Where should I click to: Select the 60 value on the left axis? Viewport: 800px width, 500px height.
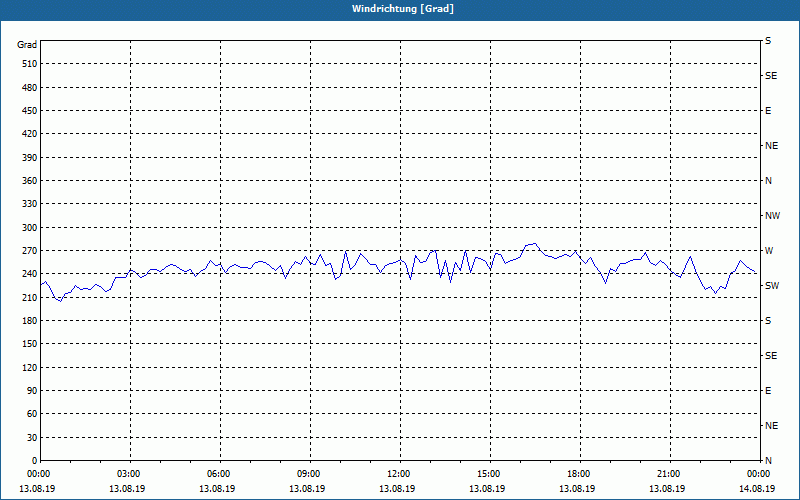pos(32,414)
